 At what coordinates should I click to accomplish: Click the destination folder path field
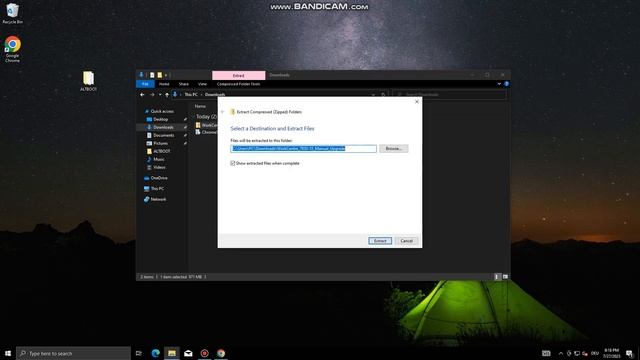pos(303,149)
